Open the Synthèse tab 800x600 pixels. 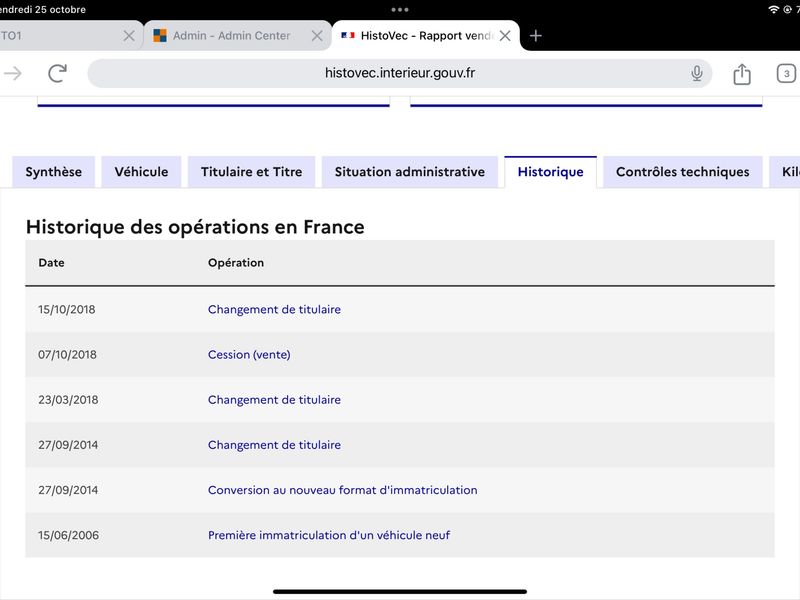click(x=54, y=172)
